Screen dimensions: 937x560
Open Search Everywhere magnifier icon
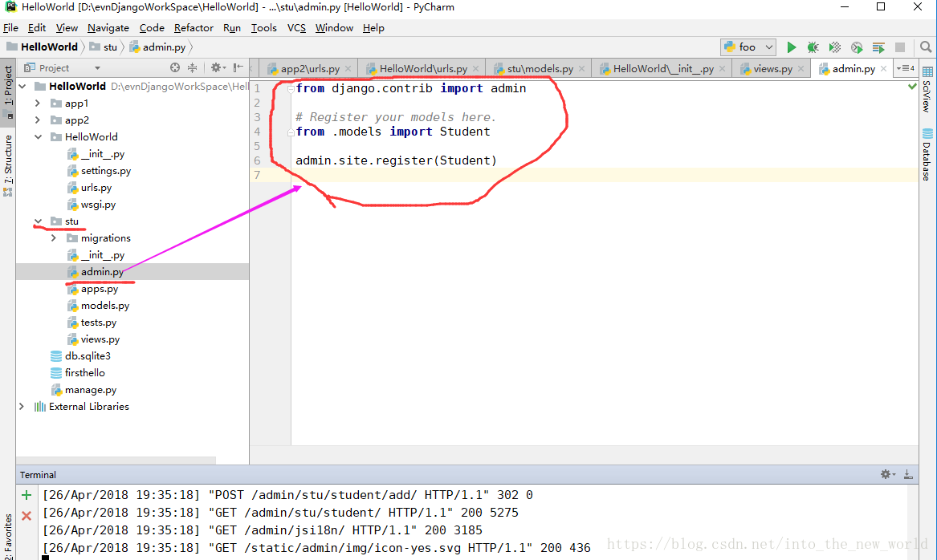pyautogui.click(x=926, y=47)
